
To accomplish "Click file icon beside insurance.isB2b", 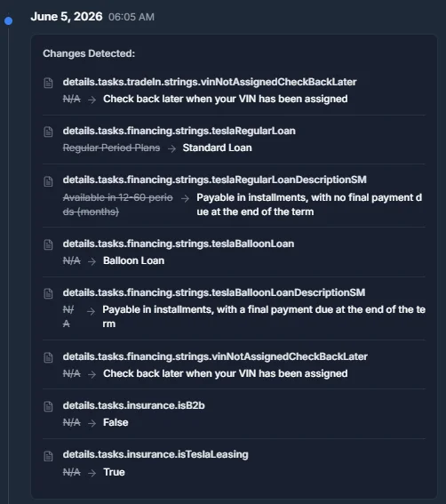I will [48, 406].
